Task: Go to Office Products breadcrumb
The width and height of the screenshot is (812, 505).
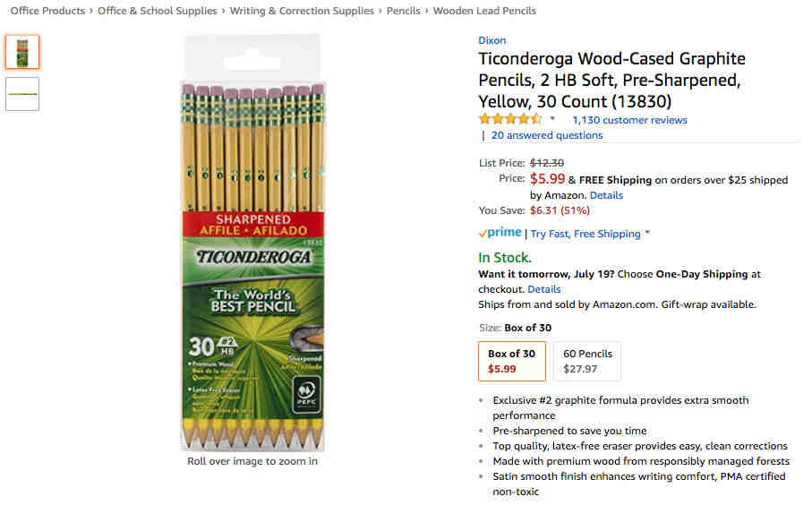Action: coord(47,11)
